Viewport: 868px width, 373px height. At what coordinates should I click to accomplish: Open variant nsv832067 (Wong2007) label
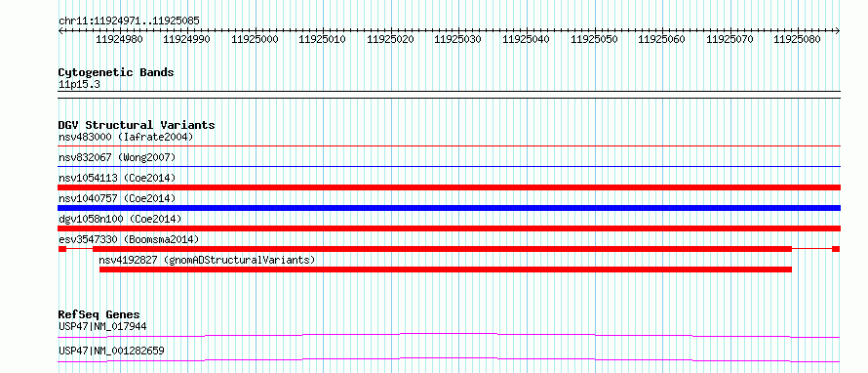pyautogui.click(x=117, y=157)
